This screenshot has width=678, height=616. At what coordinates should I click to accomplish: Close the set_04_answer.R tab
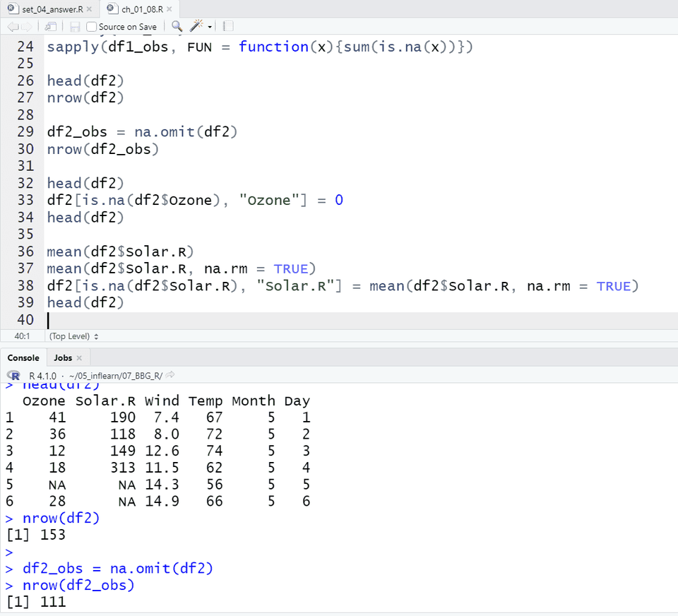[x=89, y=9]
